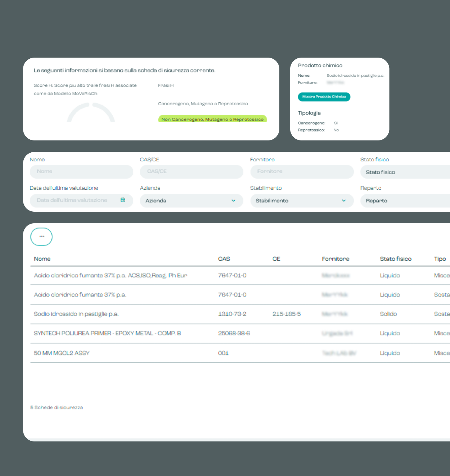Click Reprotossico value No
The image size is (450, 476).
[x=336, y=130]
